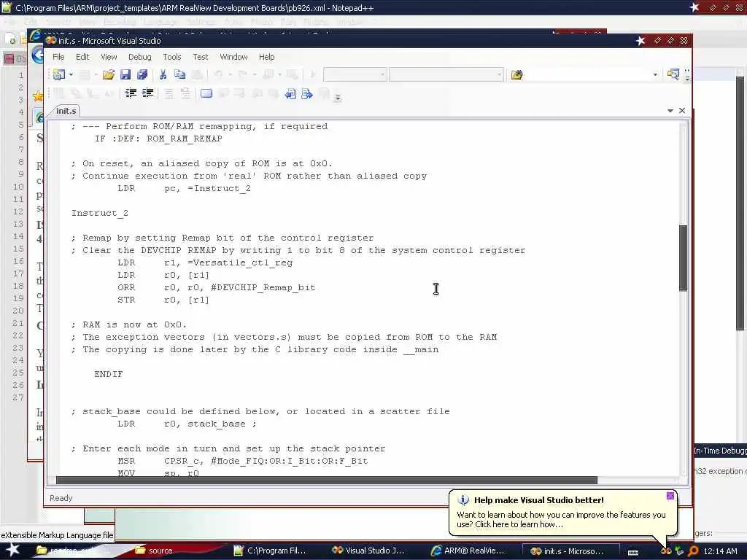Click the Visual Studio tray notification icon
This screenshot has width=747, height=560.
(x=665, y=551)
